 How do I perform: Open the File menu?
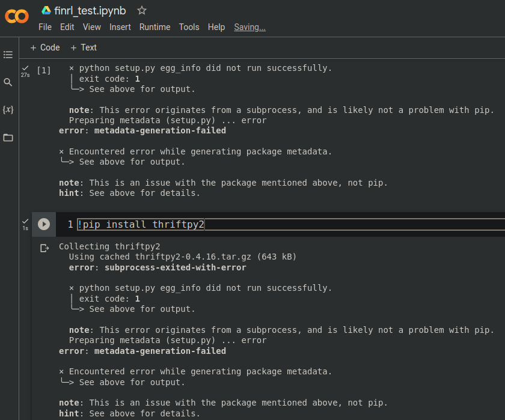coord(45,27)
